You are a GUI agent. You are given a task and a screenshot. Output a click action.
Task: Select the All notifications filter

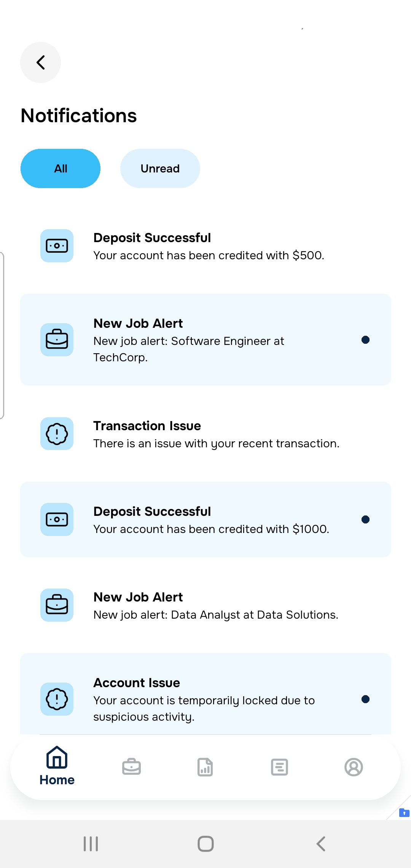tap(61, 168)
